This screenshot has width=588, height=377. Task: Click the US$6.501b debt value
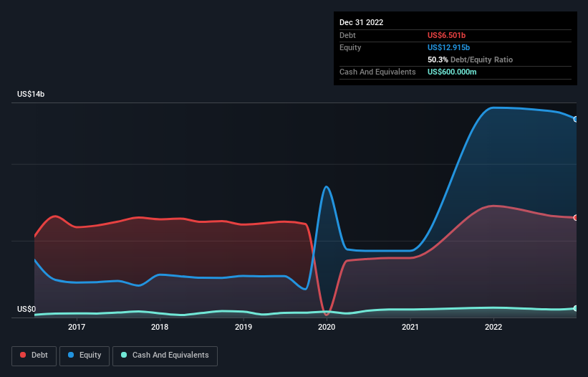tap(446, 35)
